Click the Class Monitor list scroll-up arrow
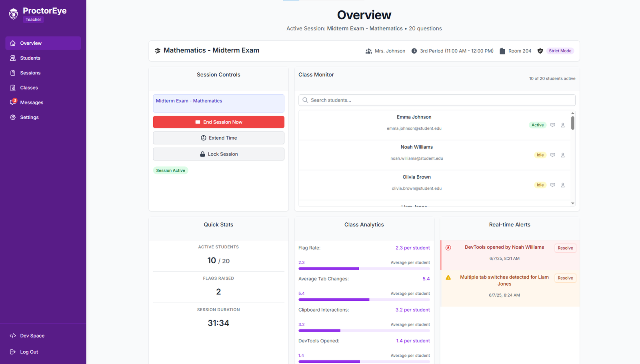Screen dimensions: 640x364 pyautogui.click(x=573, y=113)
